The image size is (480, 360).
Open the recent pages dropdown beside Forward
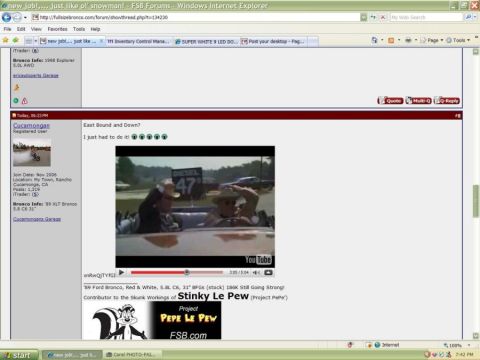[x=25, y=17]
